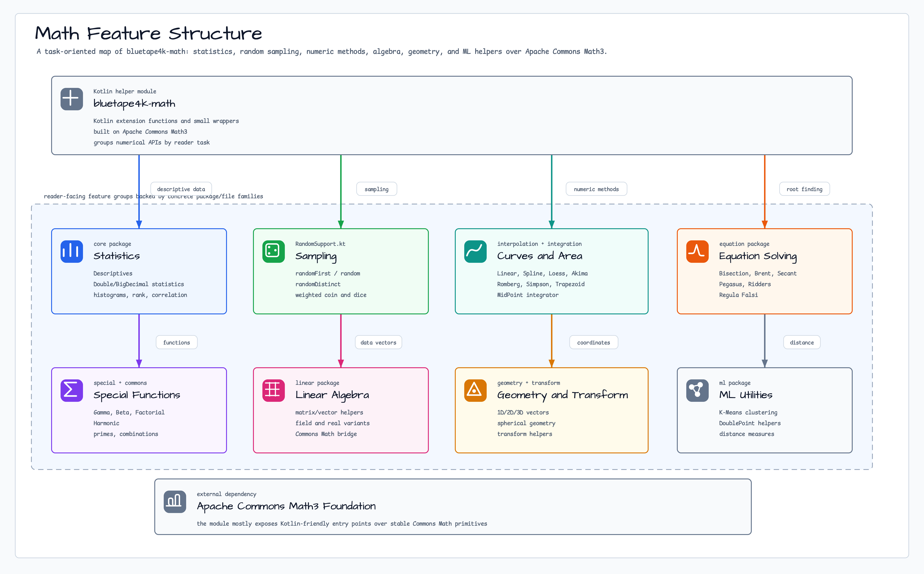Select the Apache Commons Math3 Foundation icon
Image resolution: width=924 pixels, height=574 pixels.
[175, 502]
